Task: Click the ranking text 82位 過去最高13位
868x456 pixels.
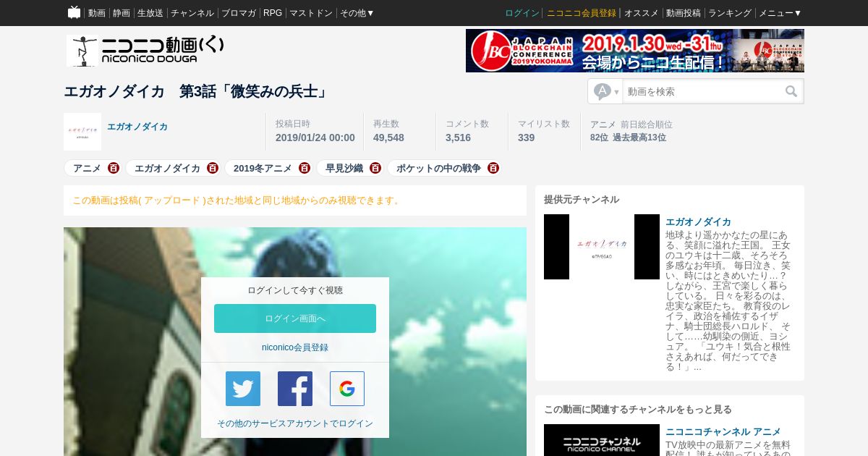Action: (628, 138)
